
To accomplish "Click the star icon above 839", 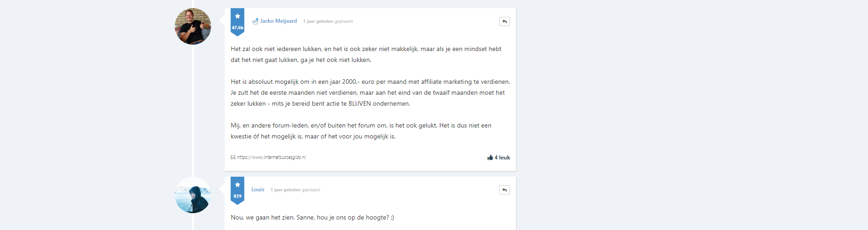I will point(237,184).
